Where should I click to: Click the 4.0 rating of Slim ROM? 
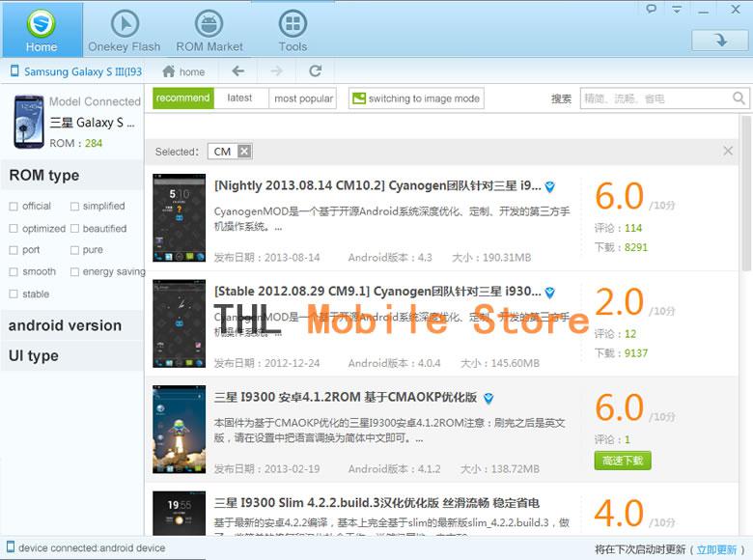tap(619, 513)
